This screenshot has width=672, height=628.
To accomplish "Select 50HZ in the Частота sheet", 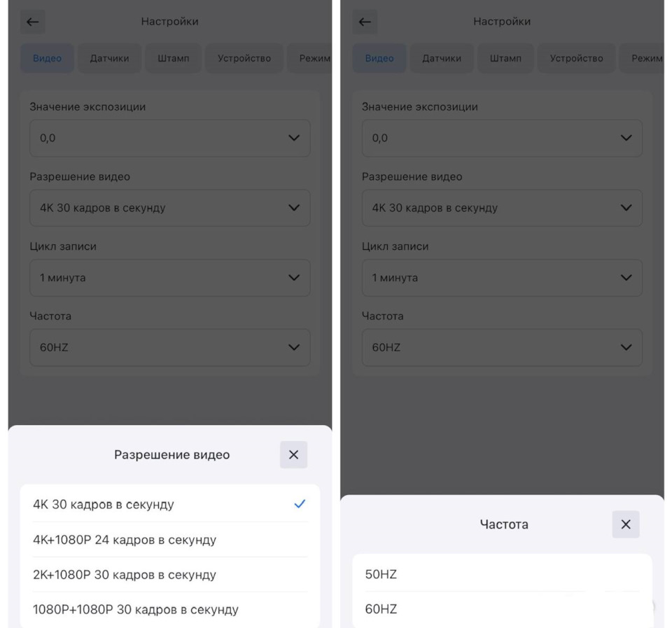I will [x=502, y=574].
